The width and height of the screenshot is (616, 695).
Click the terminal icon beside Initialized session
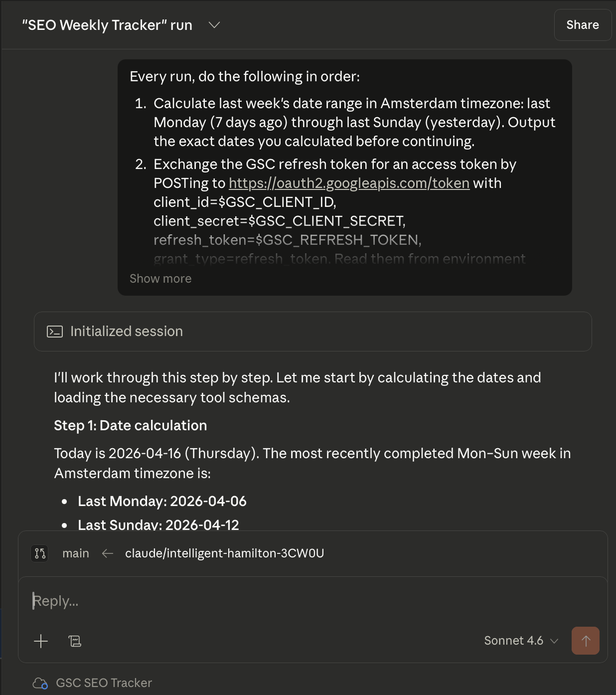click(55, 332)
